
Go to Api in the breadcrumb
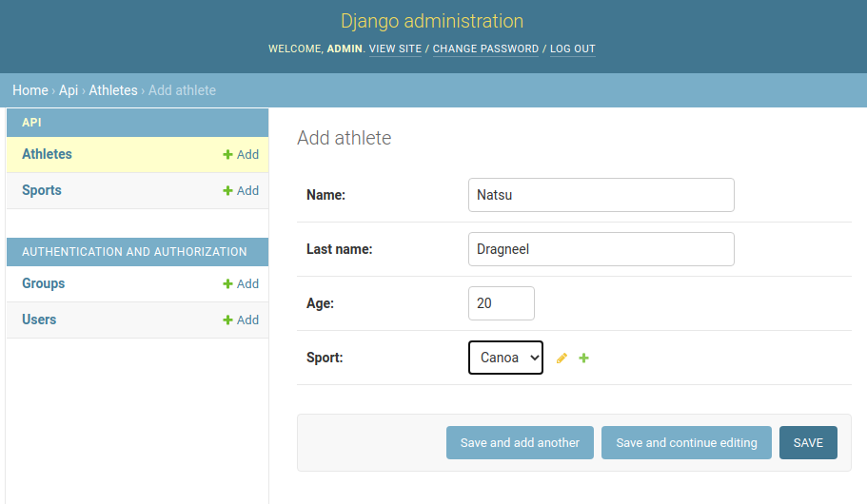[69, 90]
